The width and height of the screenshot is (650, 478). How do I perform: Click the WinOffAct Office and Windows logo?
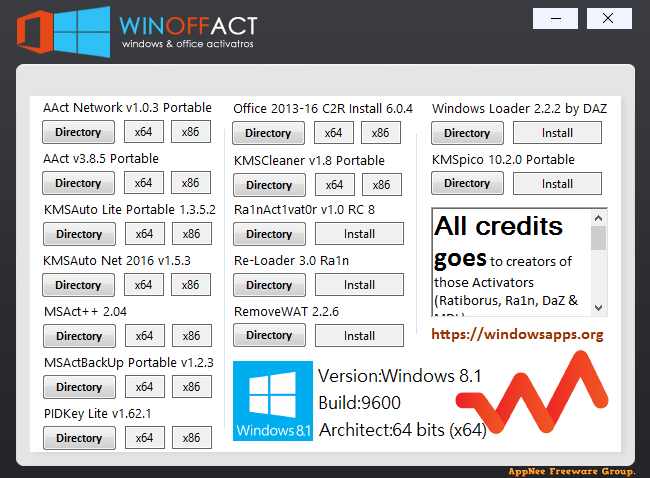click(63, 32)
